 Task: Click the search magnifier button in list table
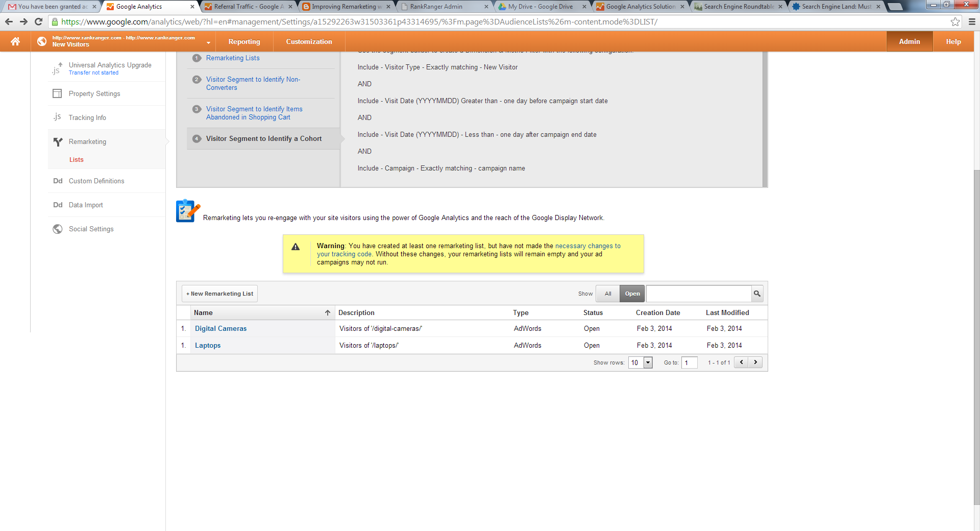click(x=757, y=294)
